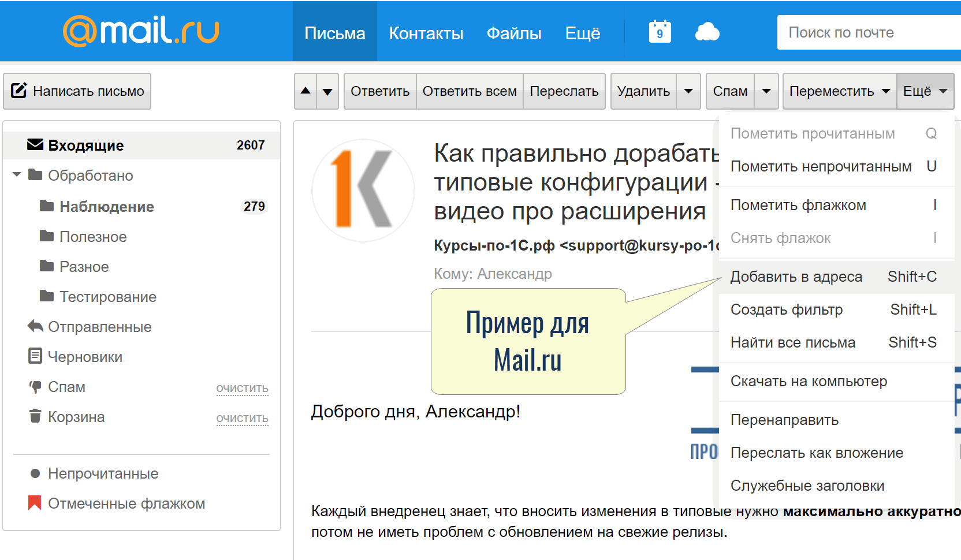The height and width of the screenshot is (560, 961).
Task: Select the Спам folder in the sidebar
Action: pos(68,387)
